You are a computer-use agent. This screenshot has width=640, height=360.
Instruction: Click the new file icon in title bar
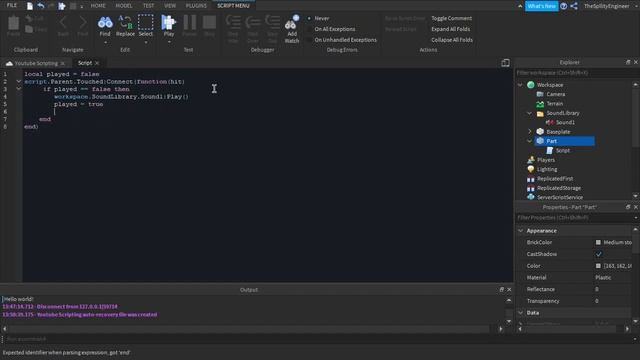click(x=30, y=6)
